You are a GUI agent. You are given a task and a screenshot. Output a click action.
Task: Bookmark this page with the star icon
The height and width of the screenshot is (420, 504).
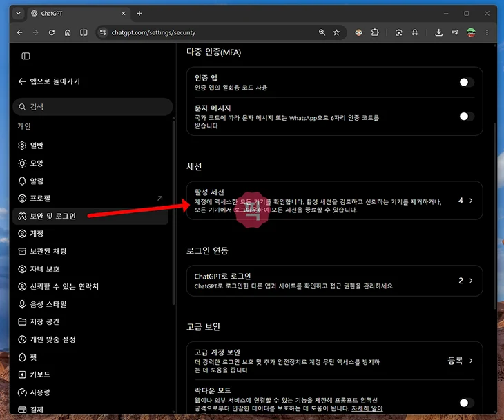click(x=336, y=32)
